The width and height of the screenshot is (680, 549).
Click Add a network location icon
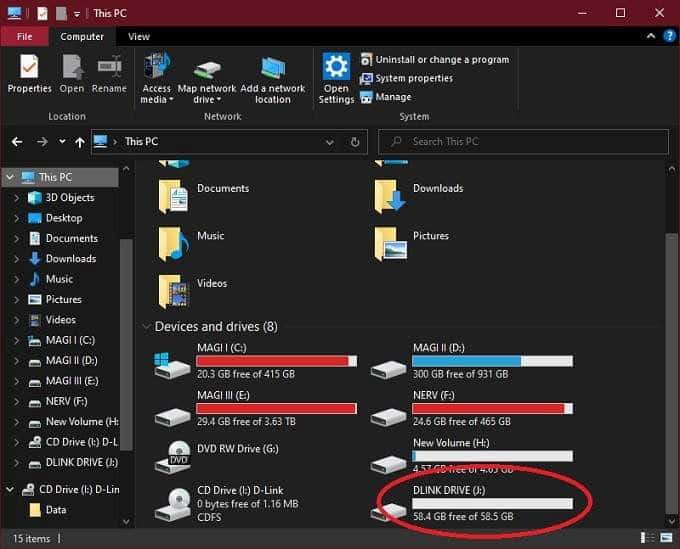(273, 69)
